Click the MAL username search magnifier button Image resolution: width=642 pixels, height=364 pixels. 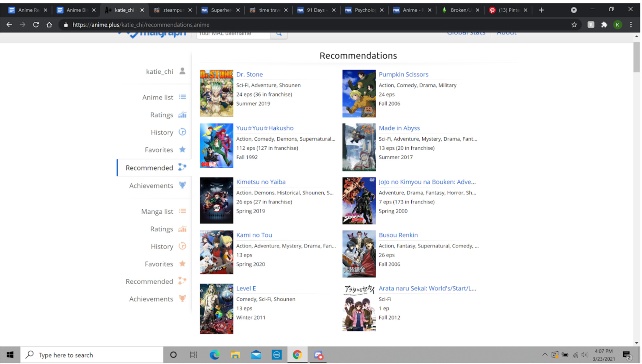point(279,34)
